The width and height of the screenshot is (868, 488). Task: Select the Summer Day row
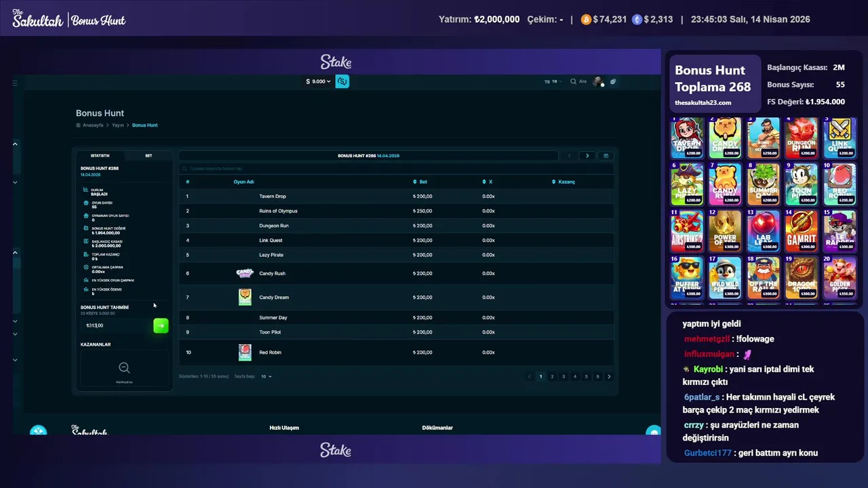click(396, 317)
